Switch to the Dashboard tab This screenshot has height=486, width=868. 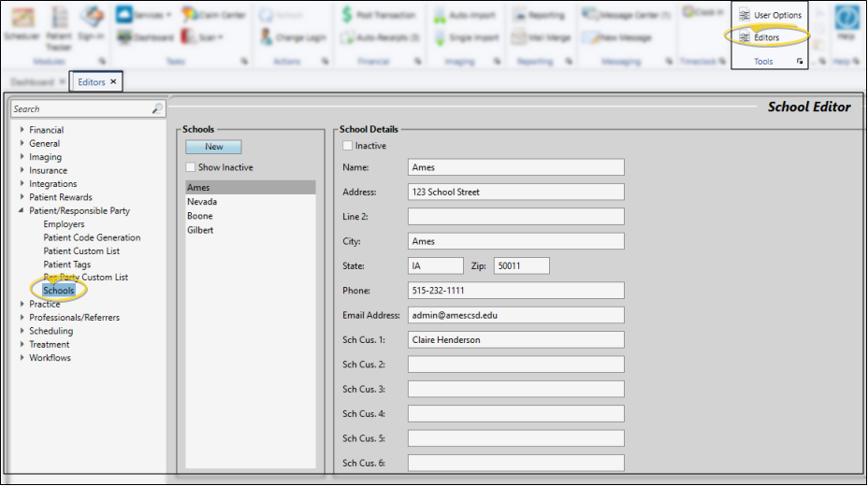coord(32,82)
